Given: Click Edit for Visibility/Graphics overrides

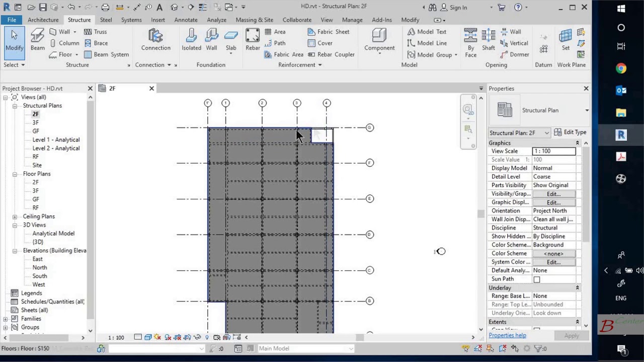Looking at the screenshot, I should tap(553, 194).
